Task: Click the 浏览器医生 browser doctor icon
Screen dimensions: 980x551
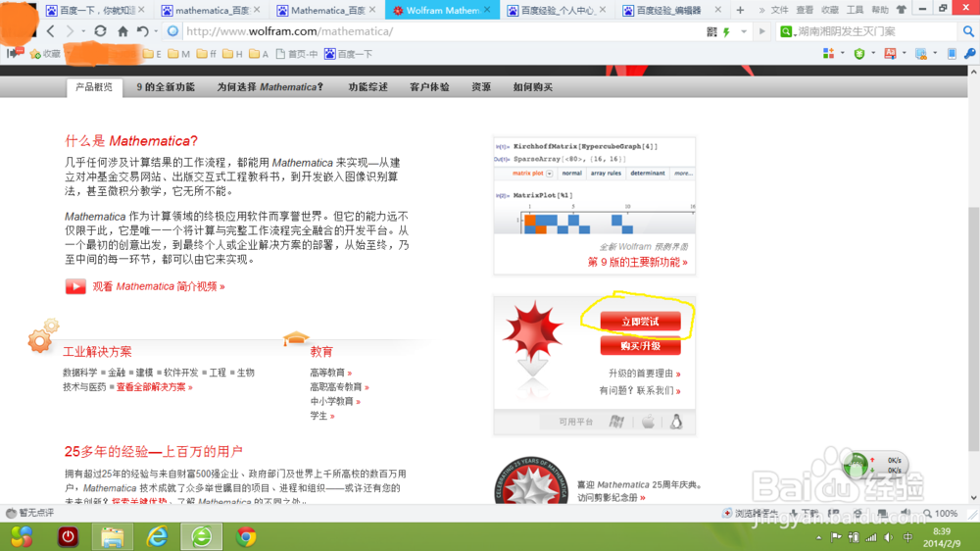Action: click(x=750, y=514)
